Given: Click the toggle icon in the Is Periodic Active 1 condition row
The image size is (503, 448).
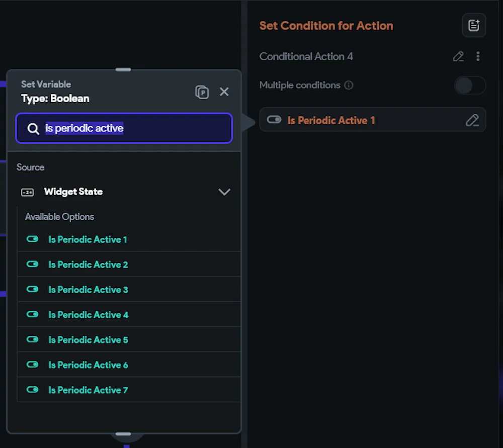Looking at the screenshot, I should click(x=274, y=120).
